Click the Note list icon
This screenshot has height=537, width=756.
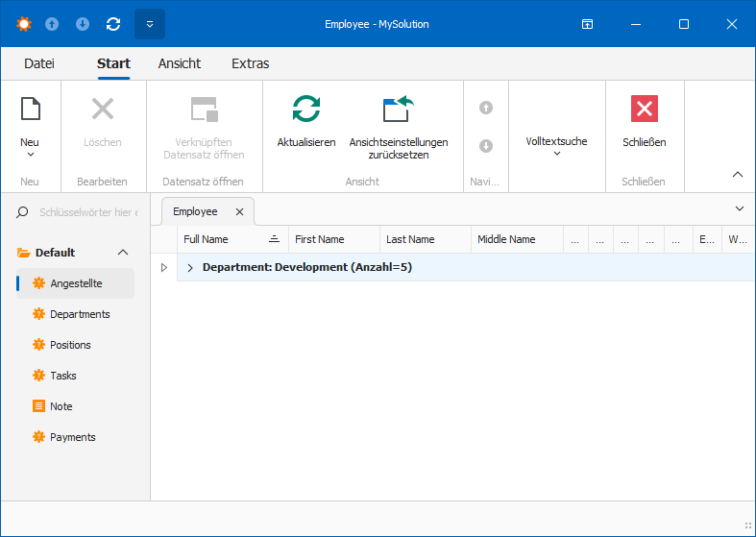tap(38, 406)
